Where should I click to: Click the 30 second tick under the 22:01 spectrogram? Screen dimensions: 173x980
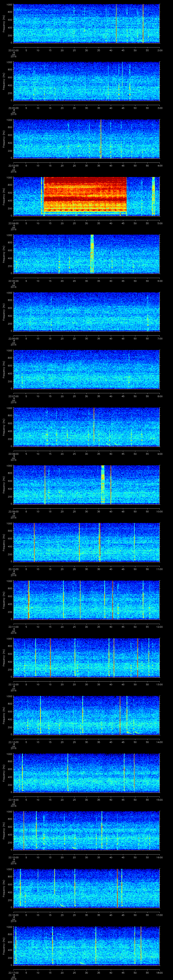coord(86,50)
